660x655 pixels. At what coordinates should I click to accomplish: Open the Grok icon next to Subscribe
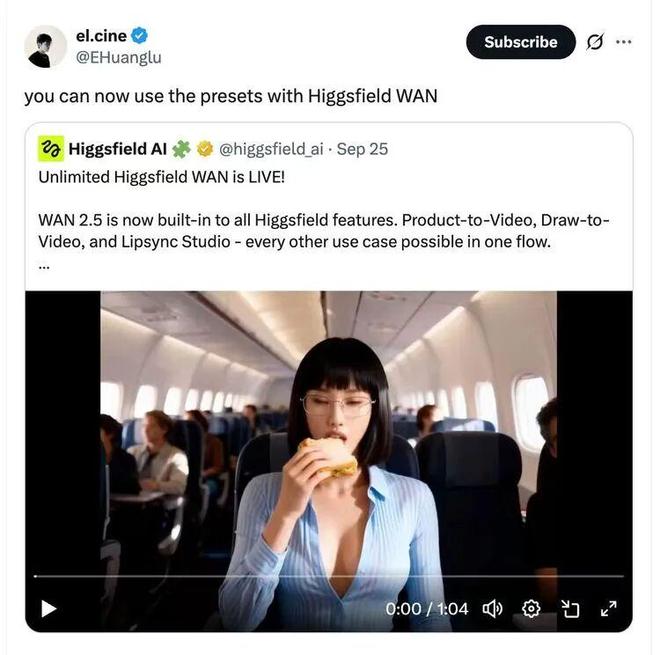tap(594, 42)
